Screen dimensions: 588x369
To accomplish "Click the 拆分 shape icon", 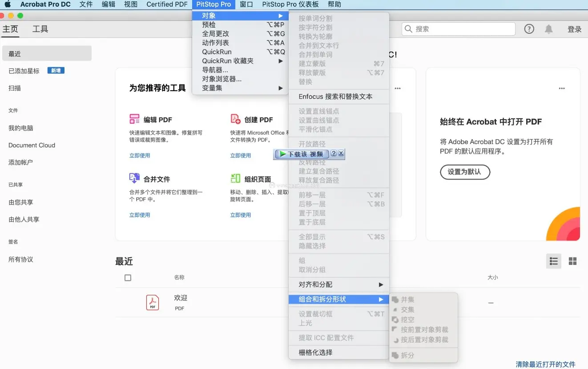I will click(x=395, y=355).
